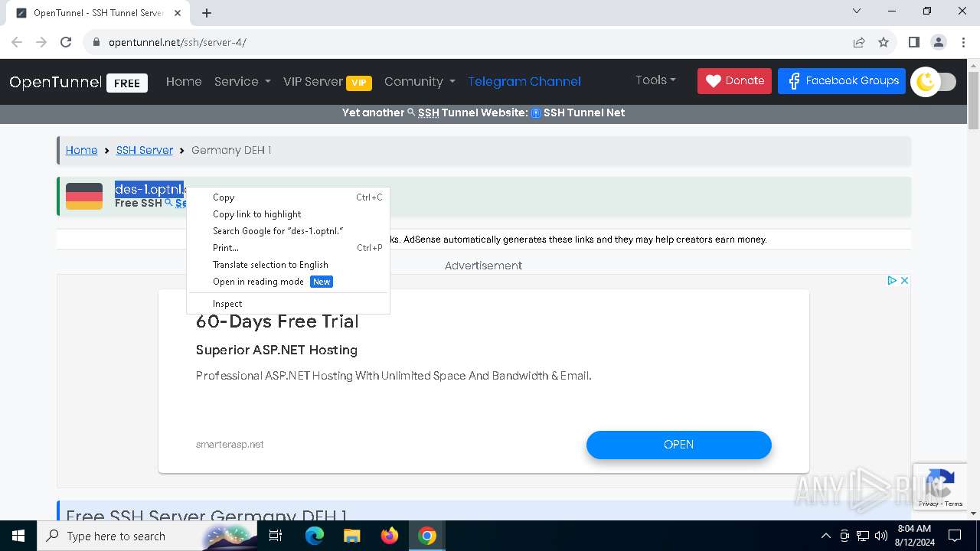This screenshot has width=980, height=551.
Task: Show hidden tray icons chevron
Action: point(825,536)
